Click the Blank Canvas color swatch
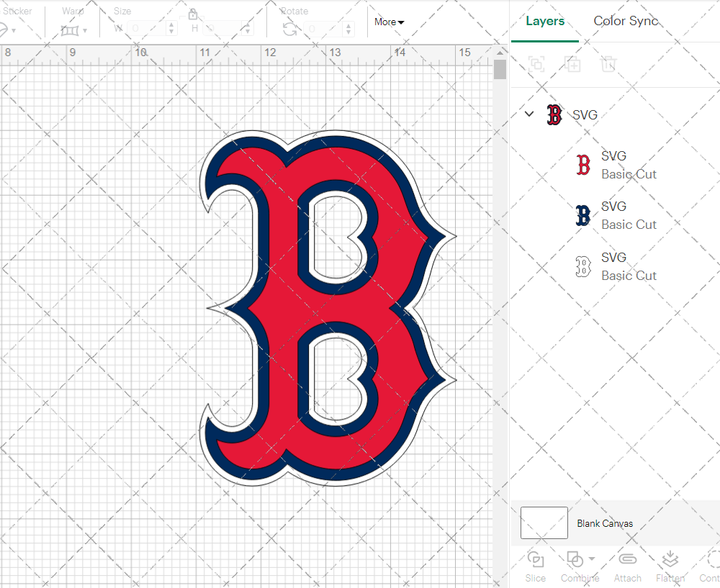 click(x=544, y=523)
